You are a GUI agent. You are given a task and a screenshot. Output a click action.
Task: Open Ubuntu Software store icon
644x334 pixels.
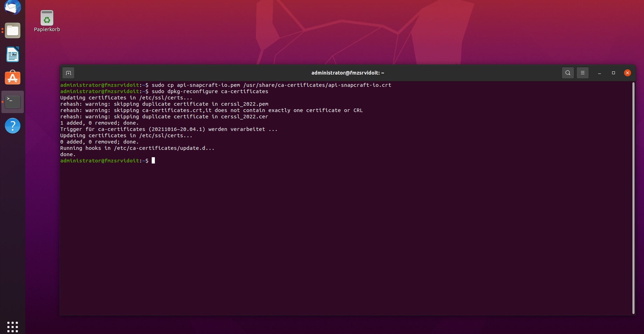(x=13, y=78)
